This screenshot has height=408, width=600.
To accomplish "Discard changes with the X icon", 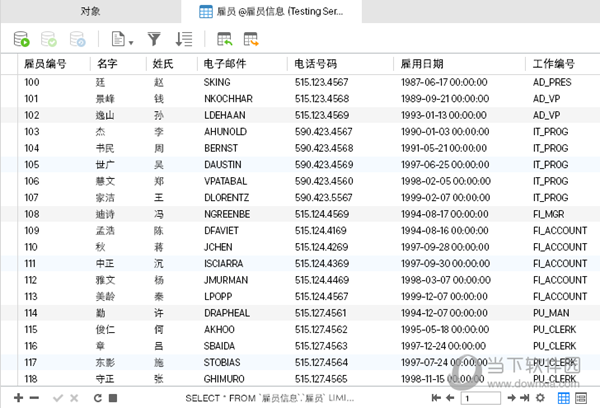I will click(74, 398).
